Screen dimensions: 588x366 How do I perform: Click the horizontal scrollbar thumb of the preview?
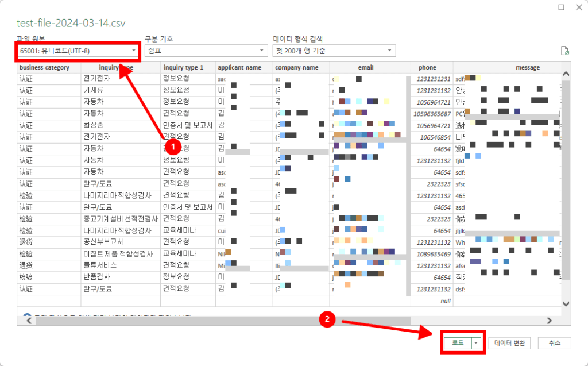[223, 321]
